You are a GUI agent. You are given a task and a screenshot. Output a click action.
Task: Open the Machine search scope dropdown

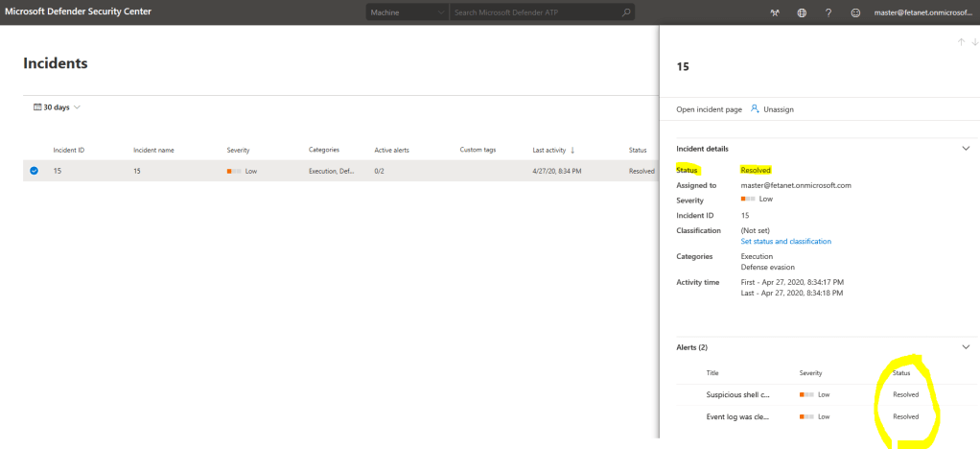coord(408,12)
